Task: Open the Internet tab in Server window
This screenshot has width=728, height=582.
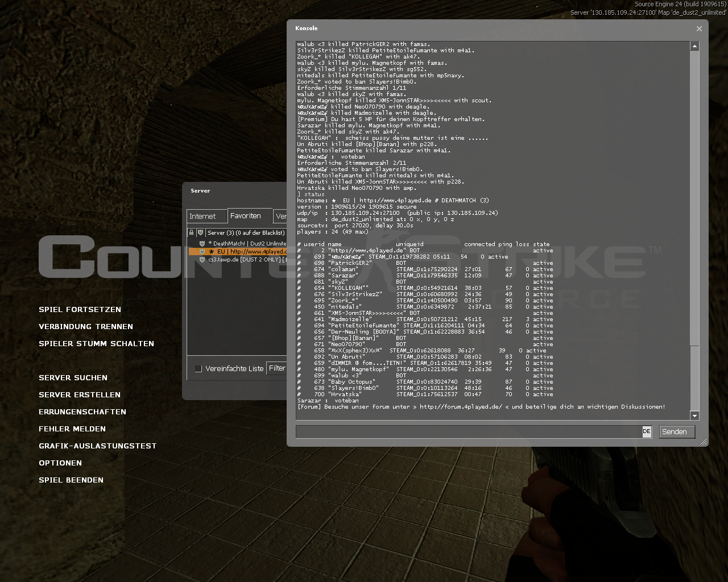Action: tap(207, 217)
